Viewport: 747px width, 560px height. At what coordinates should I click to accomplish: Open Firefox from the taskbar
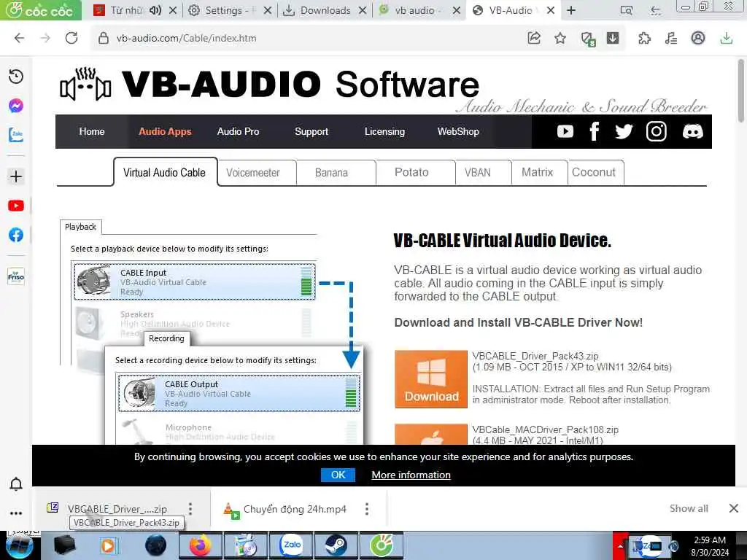201,546
